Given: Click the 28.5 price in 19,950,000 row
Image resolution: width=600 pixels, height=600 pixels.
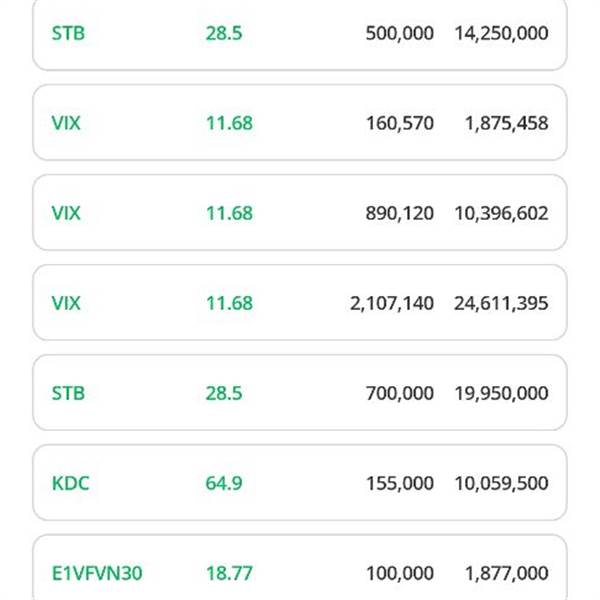Looking at the screenshot, I should (x=224, y=393).
